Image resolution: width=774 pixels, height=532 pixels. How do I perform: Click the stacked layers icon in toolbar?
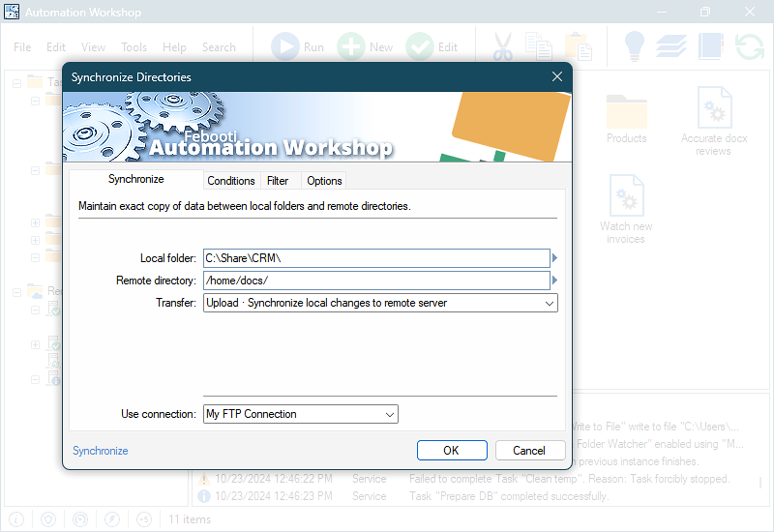click(670, 45)
